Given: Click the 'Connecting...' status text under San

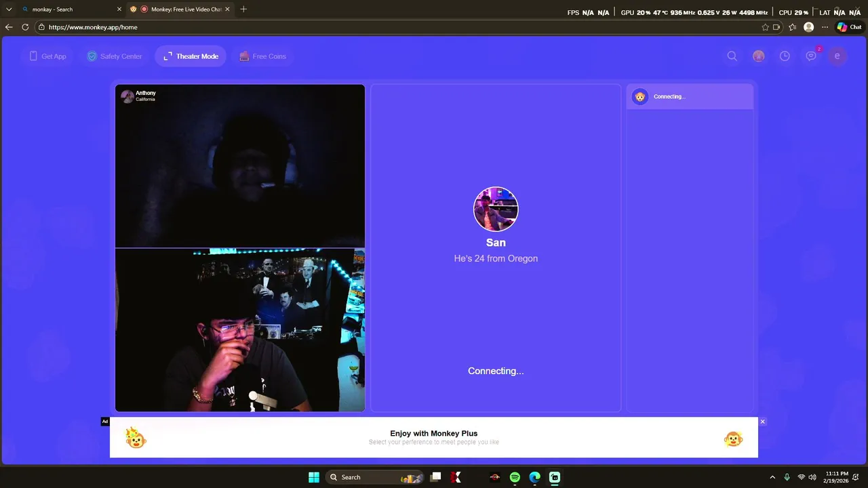Looking at the screenshot, I should click(496, 371).
